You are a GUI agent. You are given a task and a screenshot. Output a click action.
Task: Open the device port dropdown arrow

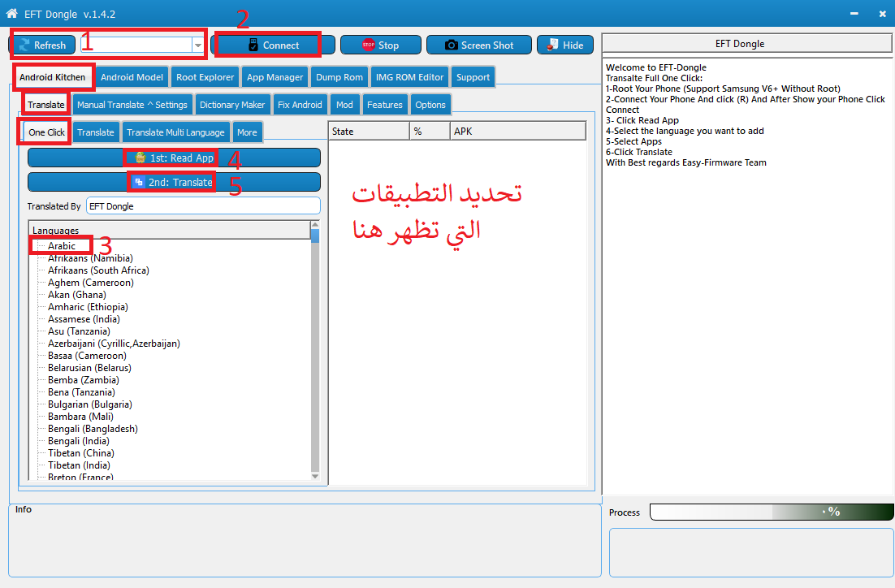[198, 45]
